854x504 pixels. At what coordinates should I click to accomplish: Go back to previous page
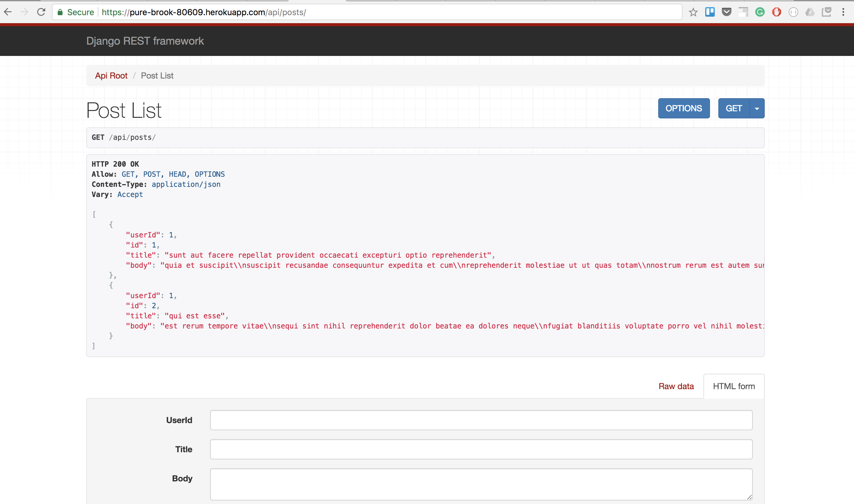tap(8, 12)
